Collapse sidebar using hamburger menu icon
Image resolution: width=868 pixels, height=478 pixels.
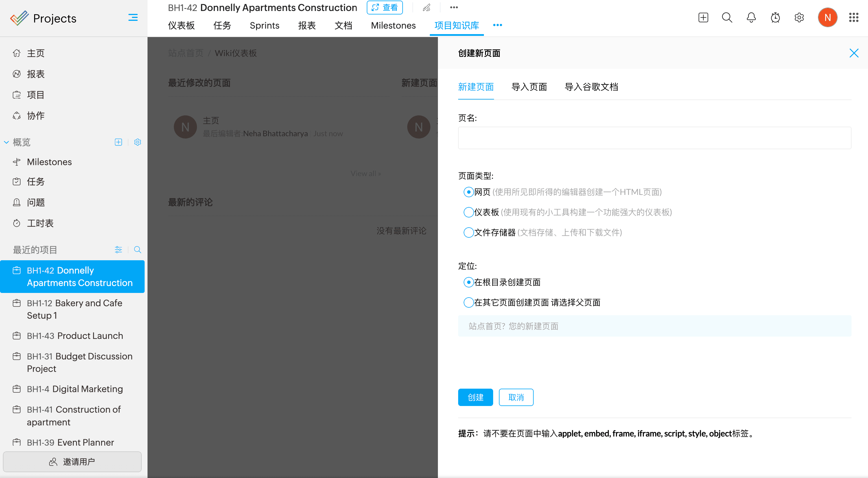(x=133, y=18)
